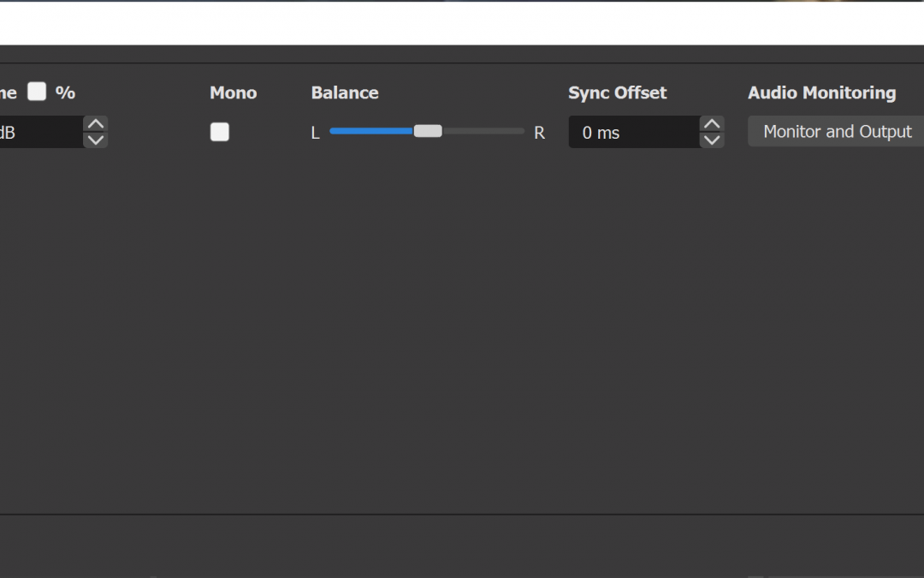Click the Balance slider handle
Image resolution: width=924 pixels, height=578 pixels.
pyautogui.click(x=428, y=131)
